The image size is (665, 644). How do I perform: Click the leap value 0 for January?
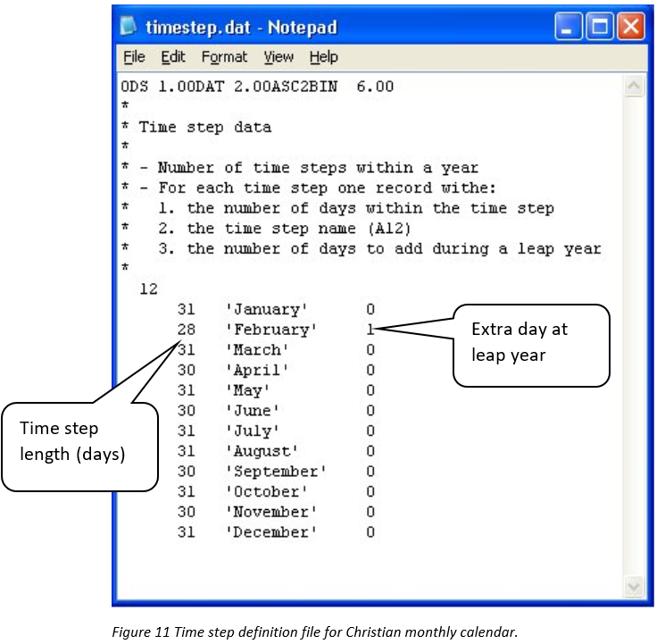pyautogui.click(x=370, y=309)
